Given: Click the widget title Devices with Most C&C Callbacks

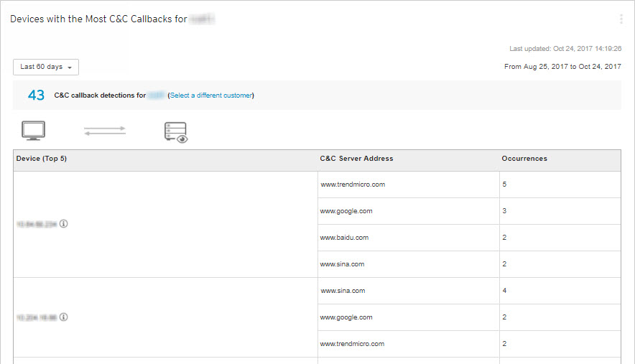Looking at the screenshot, I should click(98, 19).
